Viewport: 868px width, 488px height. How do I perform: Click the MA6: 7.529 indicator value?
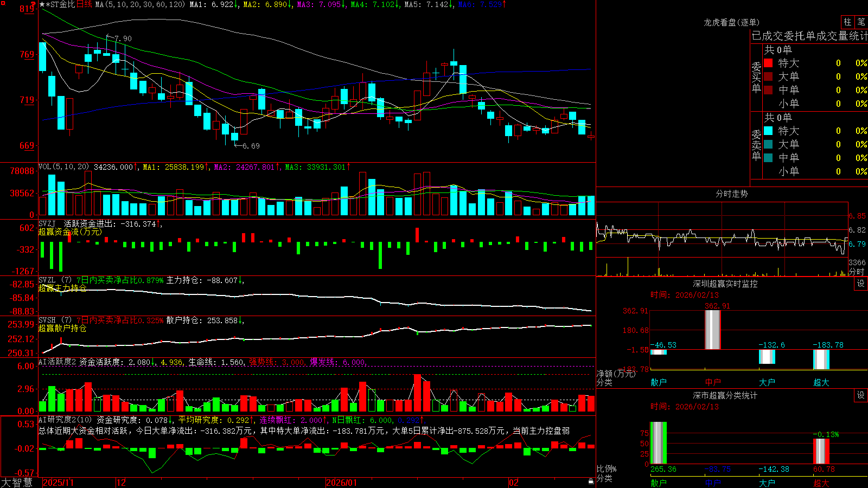pyautogui.click(x=482, y=4)
